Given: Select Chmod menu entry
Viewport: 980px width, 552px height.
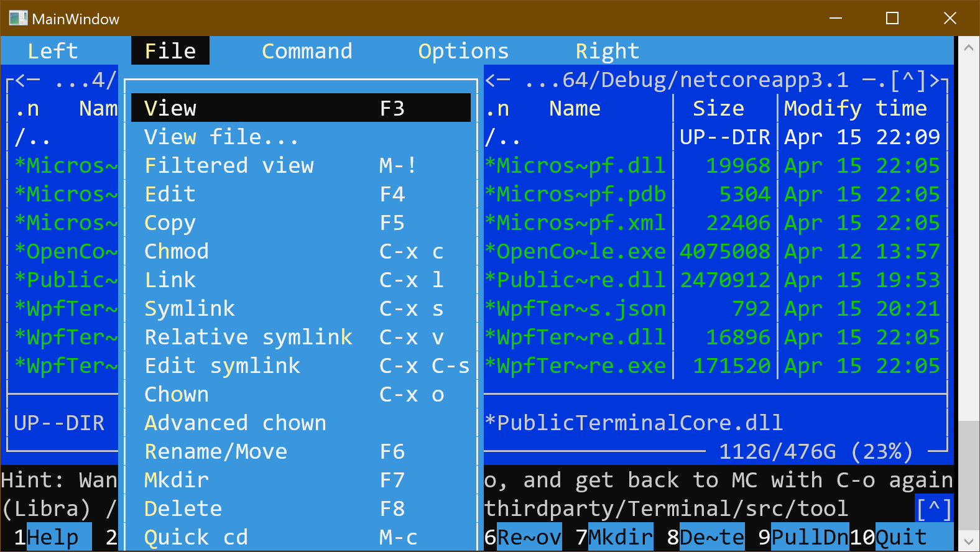Looking at the screenshot, I should coord(301,251).
